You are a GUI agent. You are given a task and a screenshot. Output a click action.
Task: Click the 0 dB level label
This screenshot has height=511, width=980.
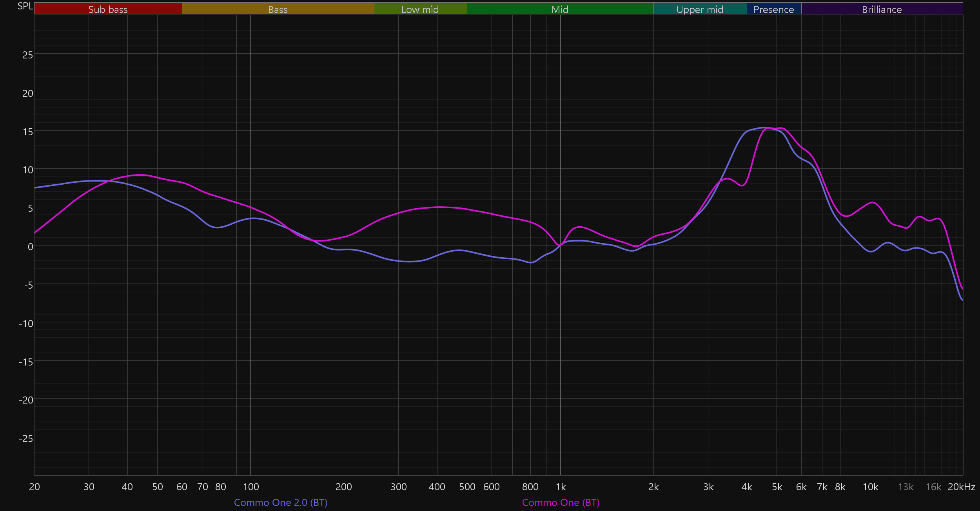(30, 247)
